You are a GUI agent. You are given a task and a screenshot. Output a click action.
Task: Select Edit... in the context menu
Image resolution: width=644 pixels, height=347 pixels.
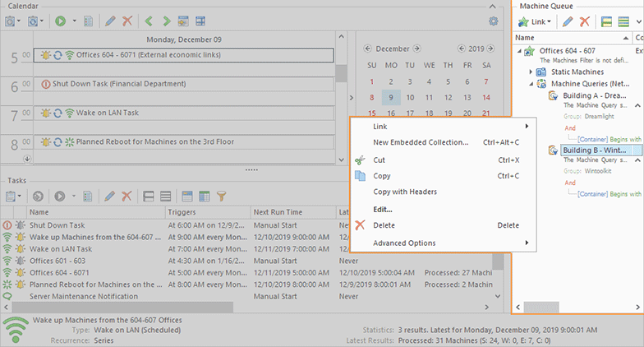coord(382,209)
